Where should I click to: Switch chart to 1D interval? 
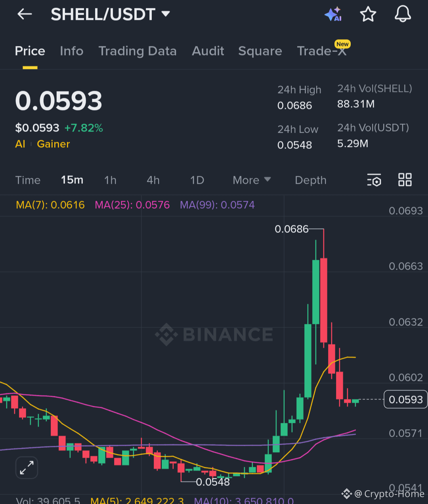(197, 180)
